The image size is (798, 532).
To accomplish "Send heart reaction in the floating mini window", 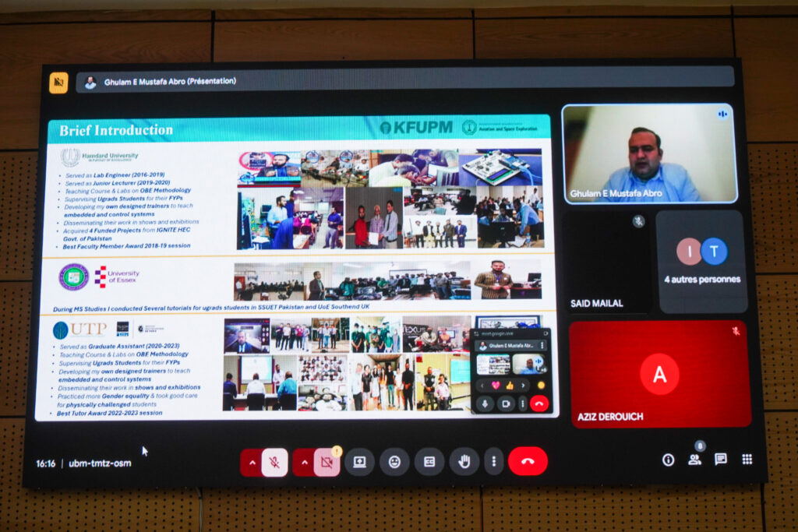I will click(494, 386).
